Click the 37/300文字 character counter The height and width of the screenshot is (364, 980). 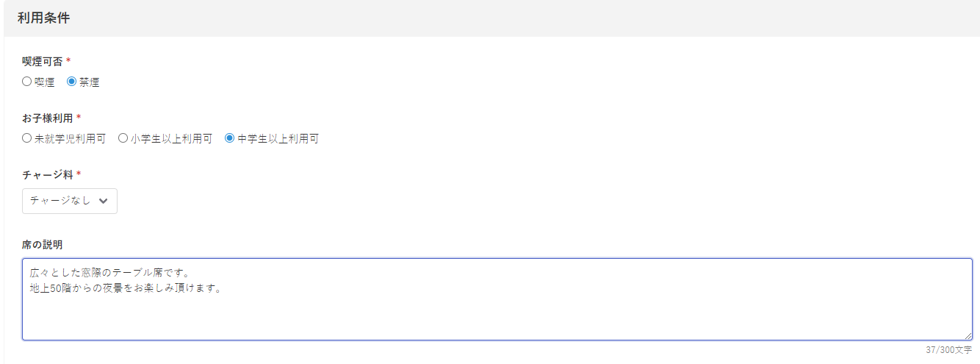[948, 350]
